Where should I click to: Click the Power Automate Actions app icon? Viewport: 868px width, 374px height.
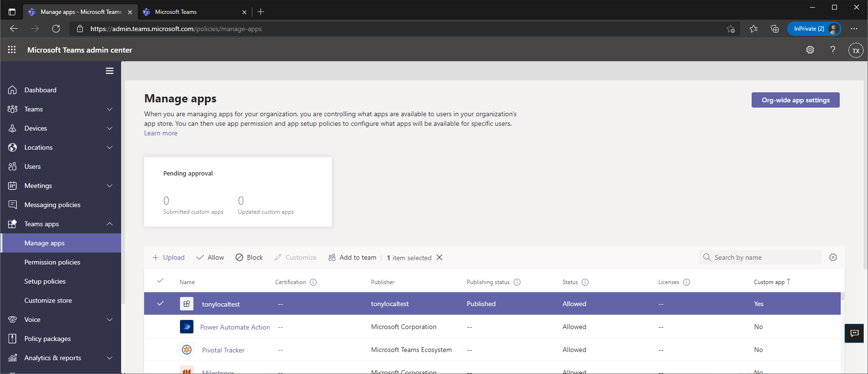pos(187,327)
